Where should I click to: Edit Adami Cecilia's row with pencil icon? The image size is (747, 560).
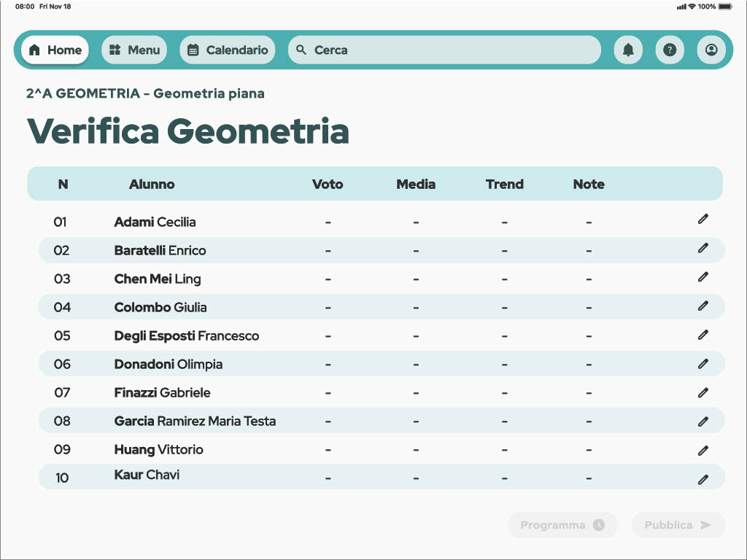703,219
